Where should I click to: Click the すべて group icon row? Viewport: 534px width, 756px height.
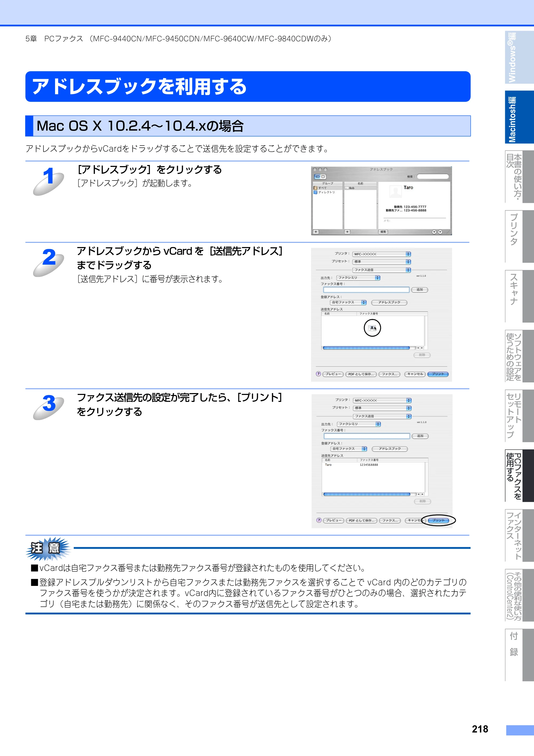tap(327, 188)
